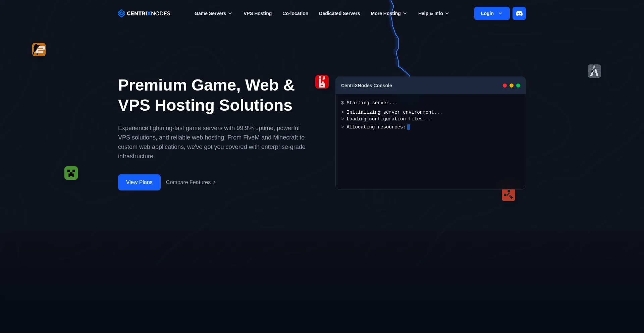Image resolution: width=644 pixels, height=333 pixels.
Task: Open VPS Hosting page
Action: click(x=258, y=13)
